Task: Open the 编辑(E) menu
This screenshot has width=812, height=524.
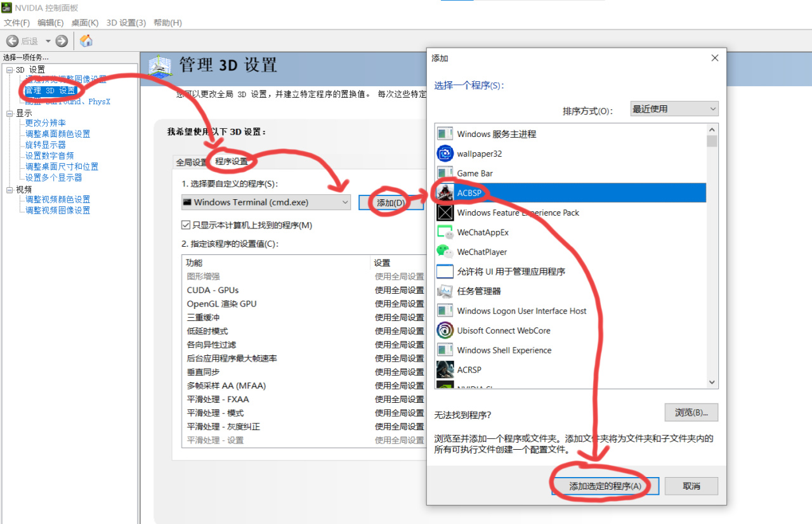Action: point(51,23)
